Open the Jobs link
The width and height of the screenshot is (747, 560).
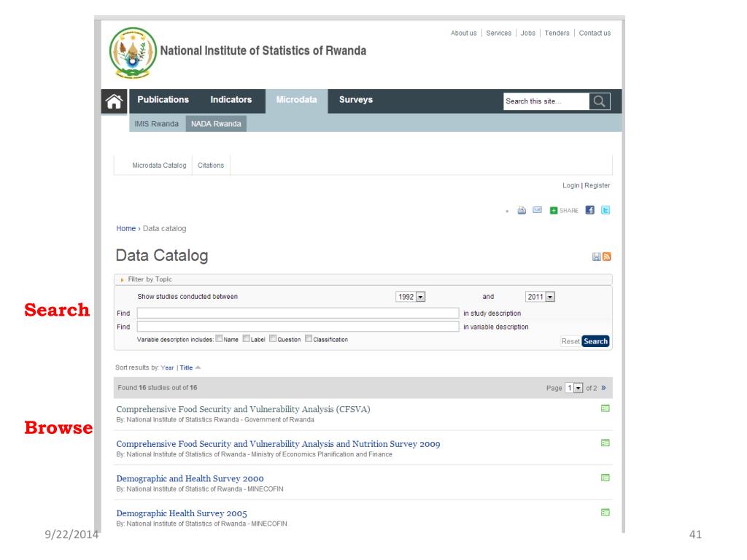point(528,33)
